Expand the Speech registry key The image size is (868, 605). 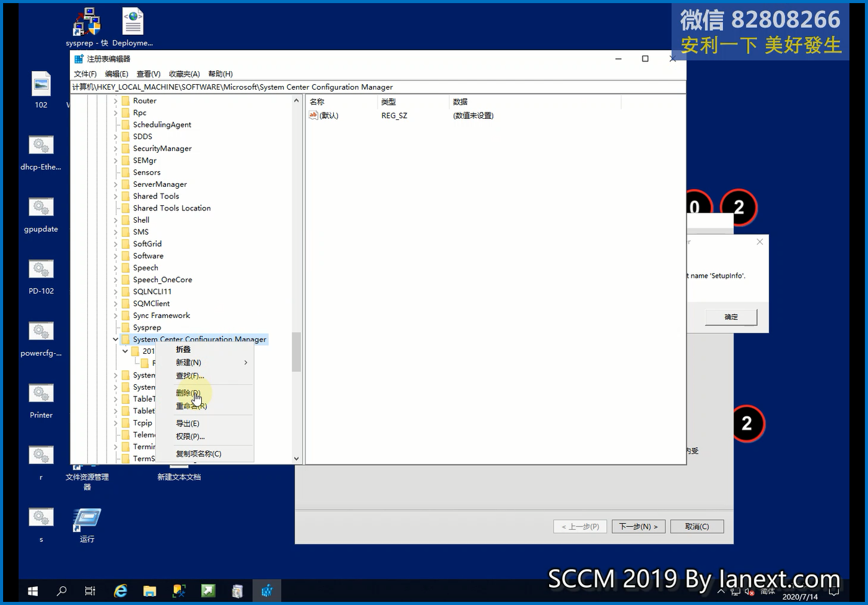click(115, 268)
